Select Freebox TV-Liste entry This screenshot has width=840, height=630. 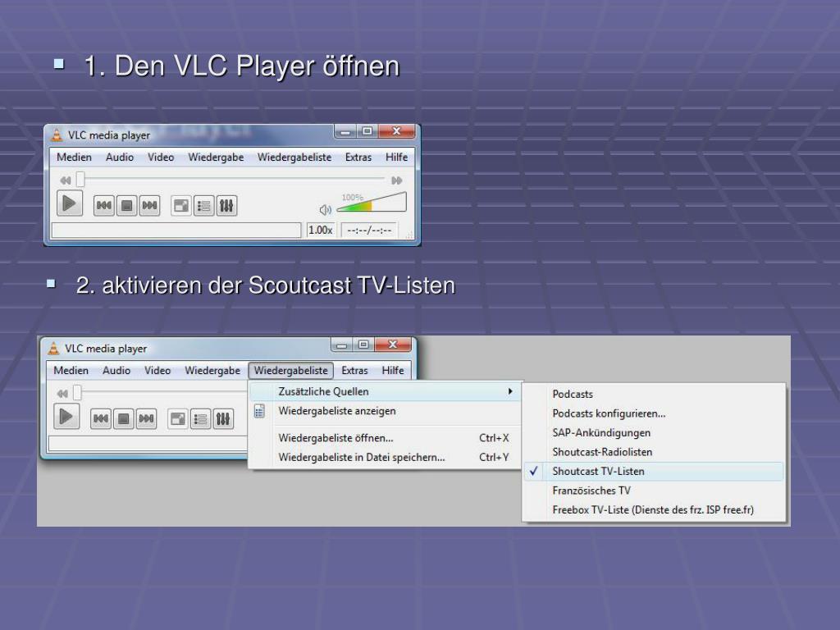click(x=654, y=510)
